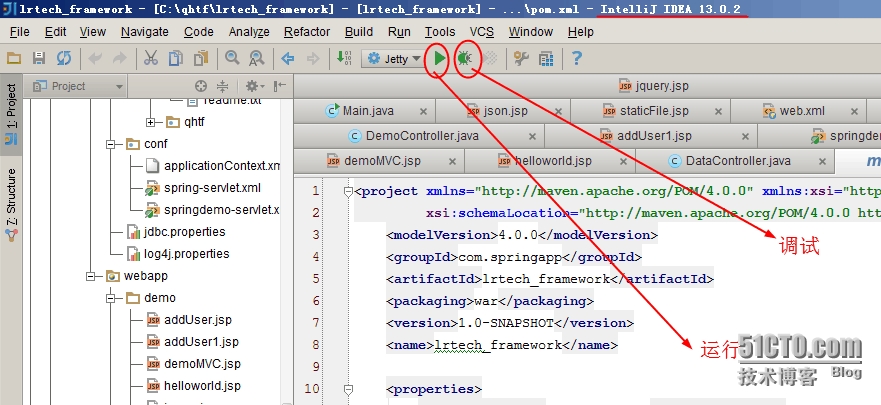Toggle the 1: Project side tool window

11,114
